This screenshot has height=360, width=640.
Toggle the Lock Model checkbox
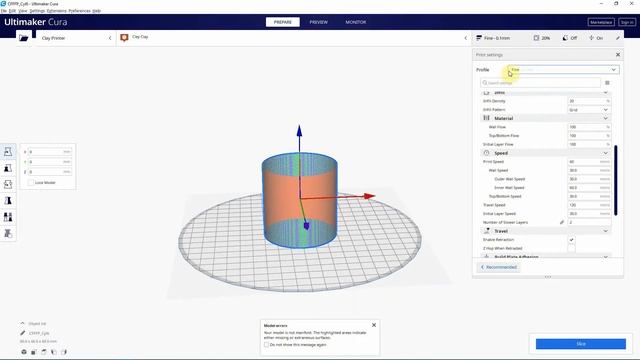tap(31, 182)
